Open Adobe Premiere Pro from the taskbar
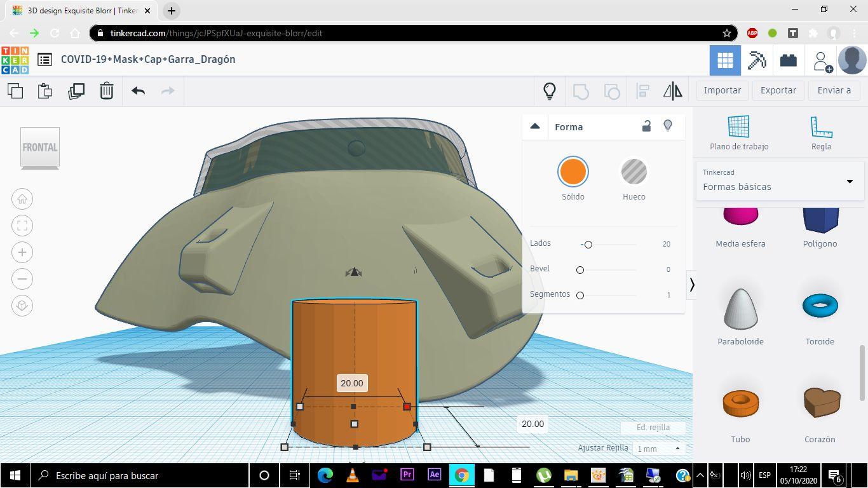The height and width of the screenshot is (488, 868). [x=407, y=475]
